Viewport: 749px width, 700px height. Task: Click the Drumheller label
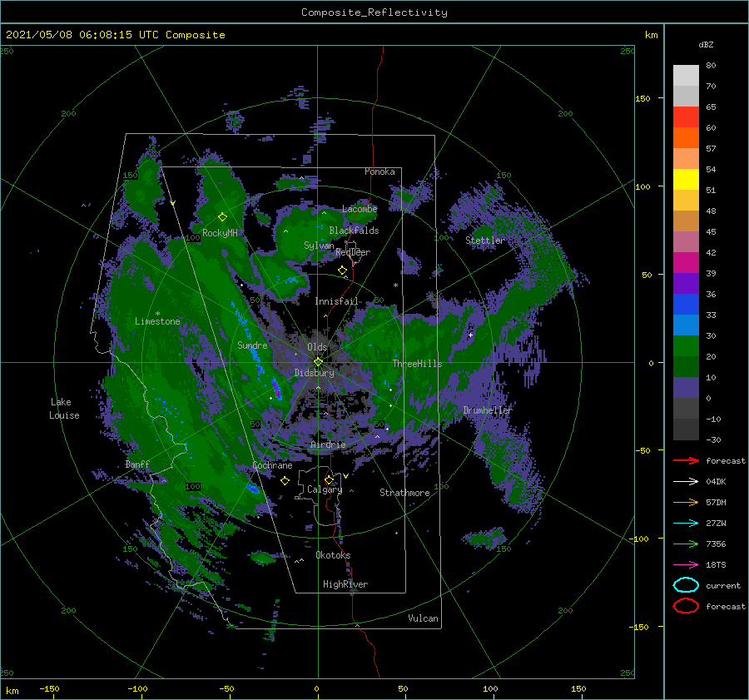tap(488, 410)
